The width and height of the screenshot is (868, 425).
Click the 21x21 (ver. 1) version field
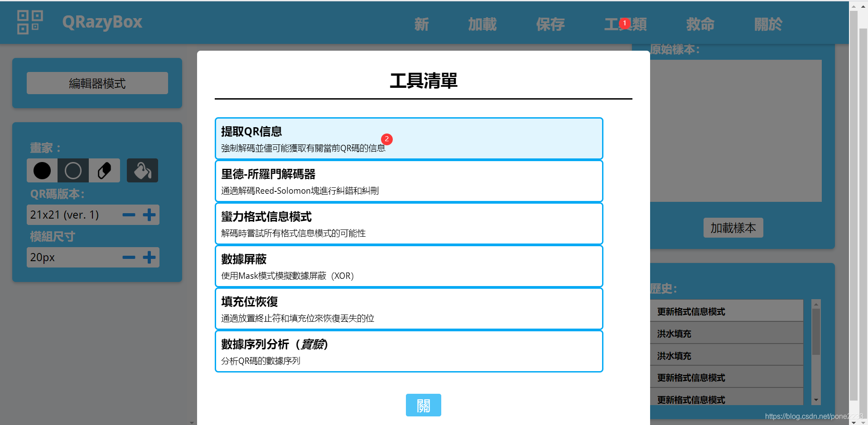click(93, 215)
